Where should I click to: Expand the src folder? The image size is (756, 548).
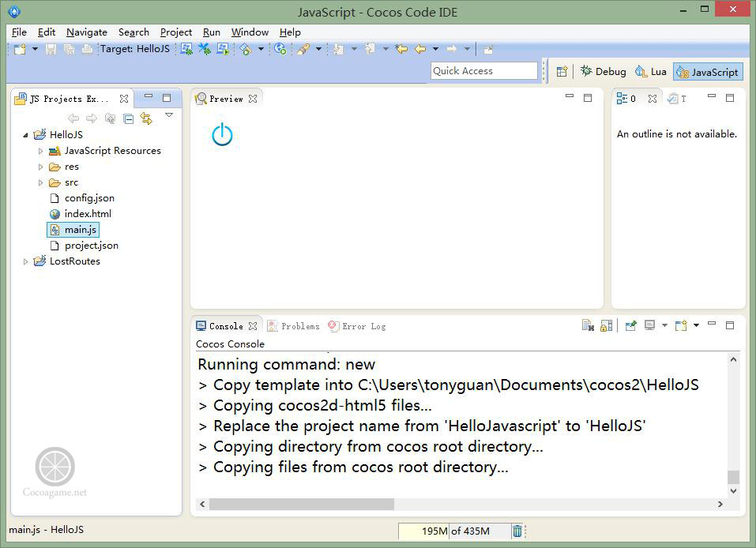(x=40, y=182)
